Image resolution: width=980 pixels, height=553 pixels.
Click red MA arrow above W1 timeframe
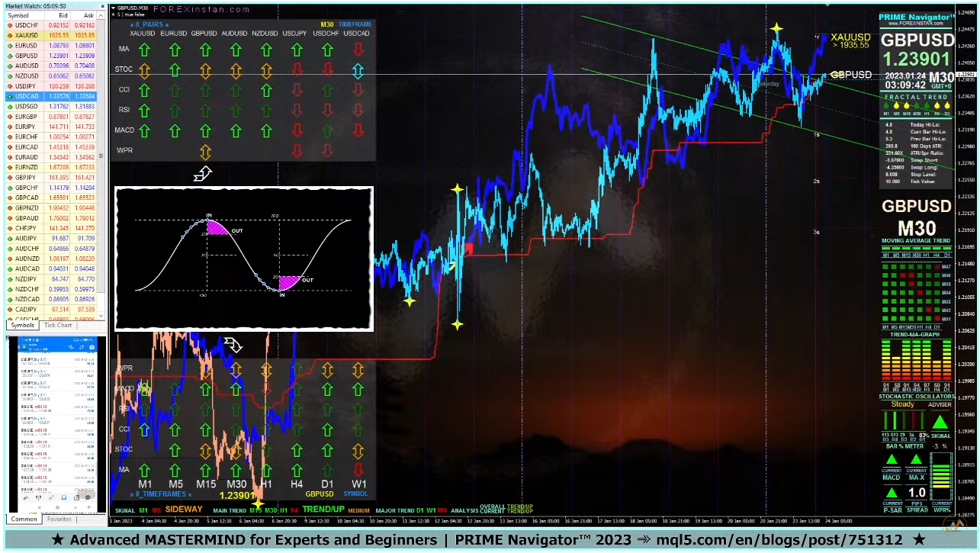(358, 470)
